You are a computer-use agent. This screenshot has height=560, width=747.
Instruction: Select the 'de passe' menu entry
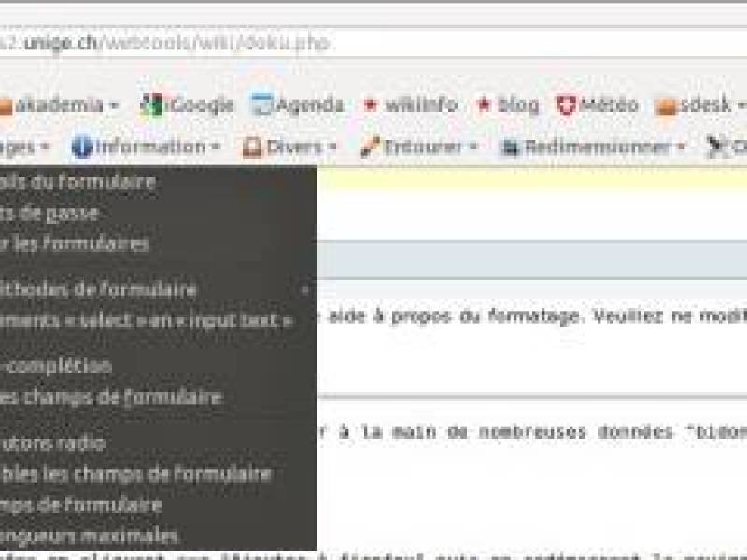click(x=159, y=213)
